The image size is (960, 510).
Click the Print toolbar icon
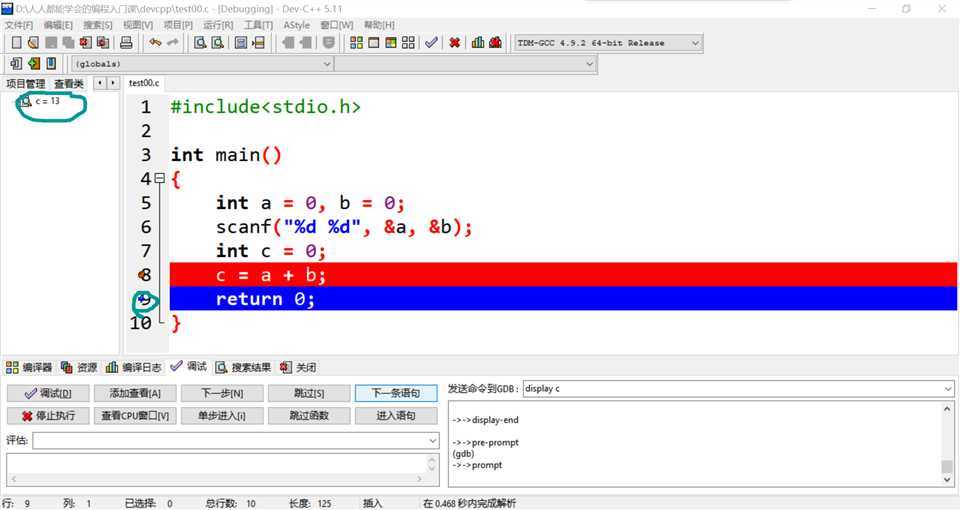point(126,42)
